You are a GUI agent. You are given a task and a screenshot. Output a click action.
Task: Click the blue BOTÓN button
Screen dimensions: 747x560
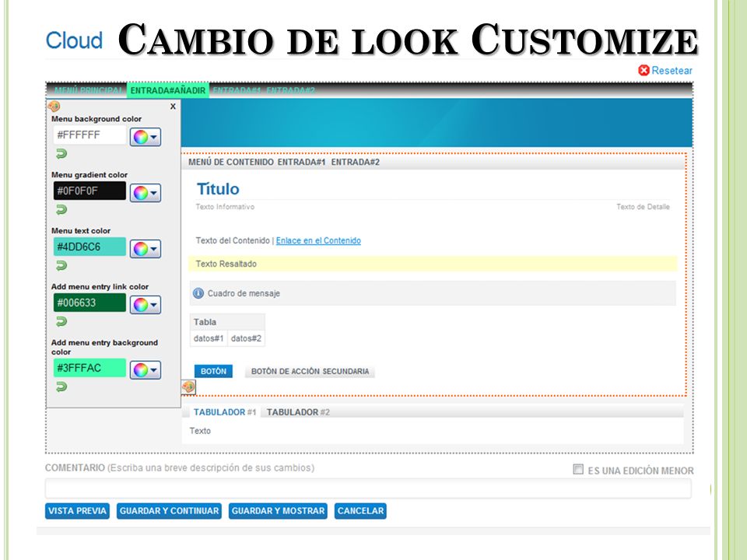213,371
